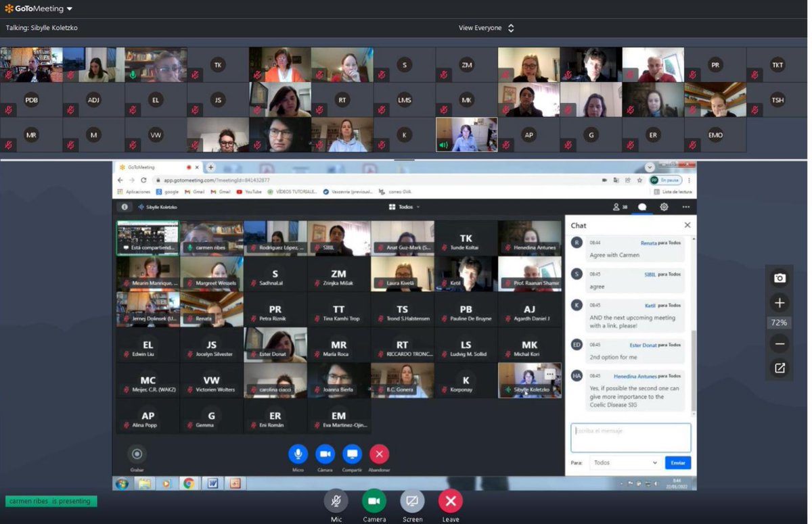This screenshot has height=524, width=812.
Task: Select the Petra Riznik tile in shared grid
Action: (275, 309)
